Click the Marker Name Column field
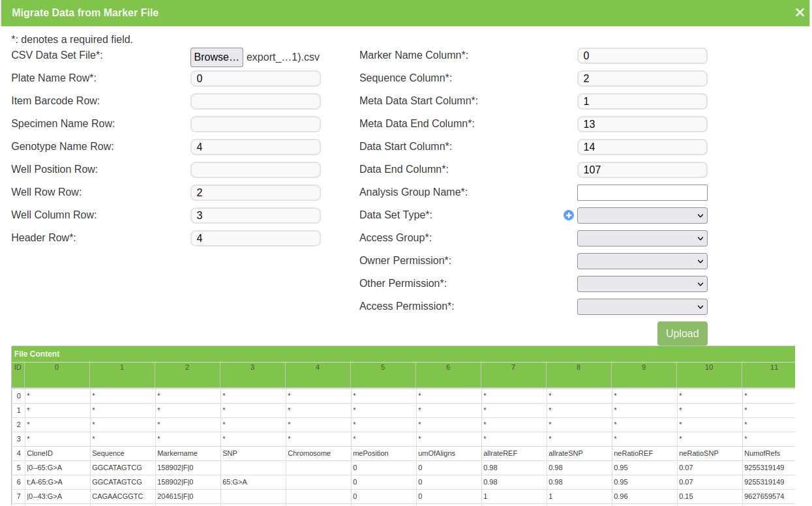Image resolution: width=812 pixels, height=506 pixels. [x=642, y=55]
